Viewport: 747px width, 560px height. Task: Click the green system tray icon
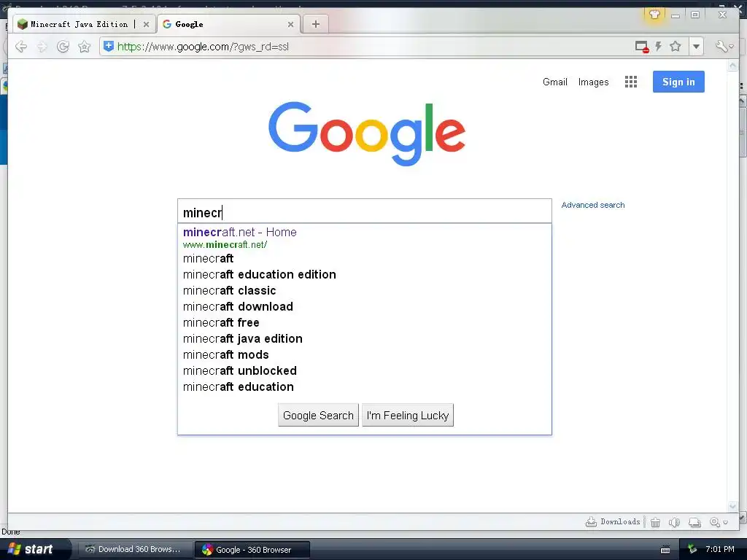click(x=692, y=550)
